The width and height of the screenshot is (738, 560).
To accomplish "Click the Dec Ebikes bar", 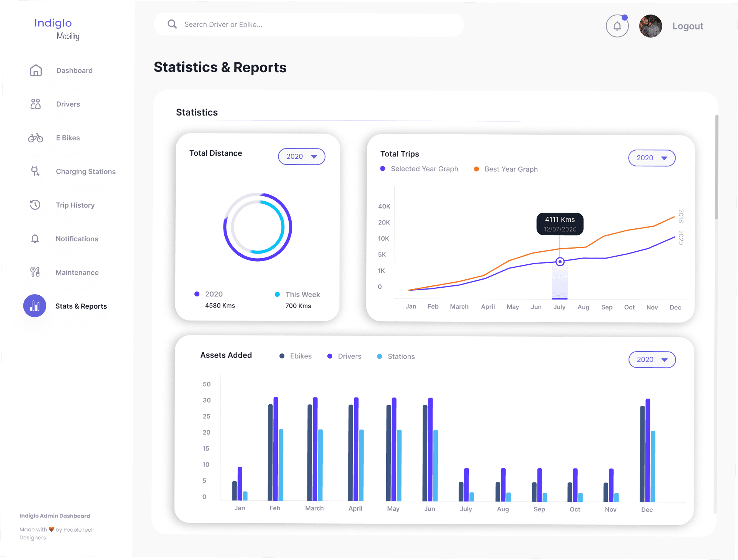I will click(x=642, y=454).
